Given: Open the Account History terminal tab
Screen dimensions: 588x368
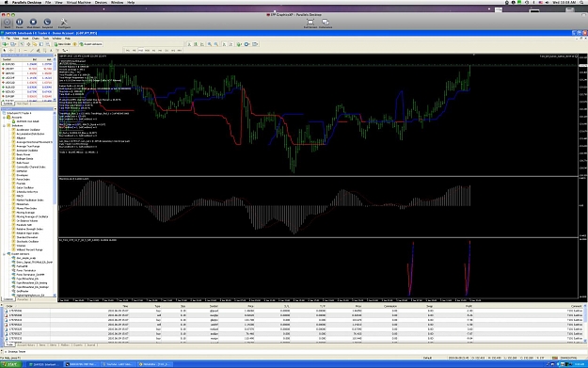Looking at the screenshot, I should pos(26,344).
